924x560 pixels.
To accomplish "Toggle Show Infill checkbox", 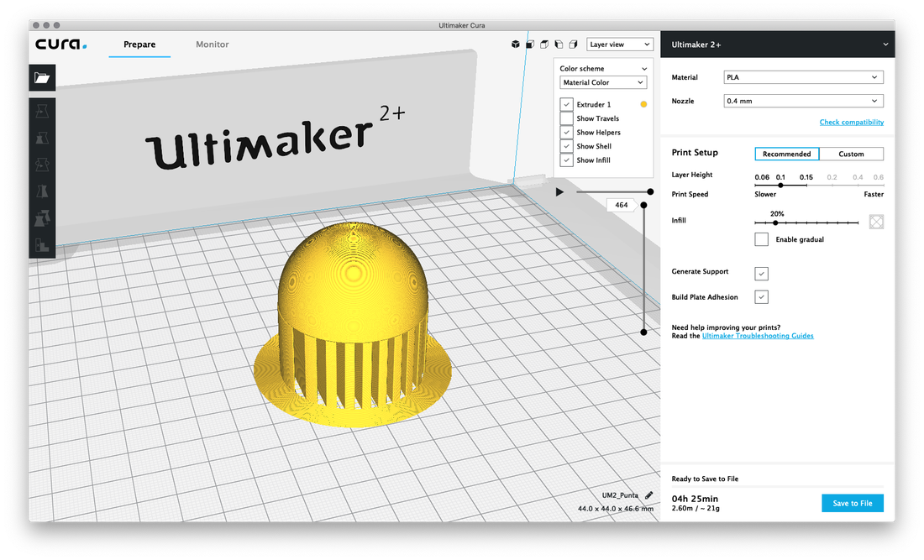I will pyautogui.click(x=566, y=160).
